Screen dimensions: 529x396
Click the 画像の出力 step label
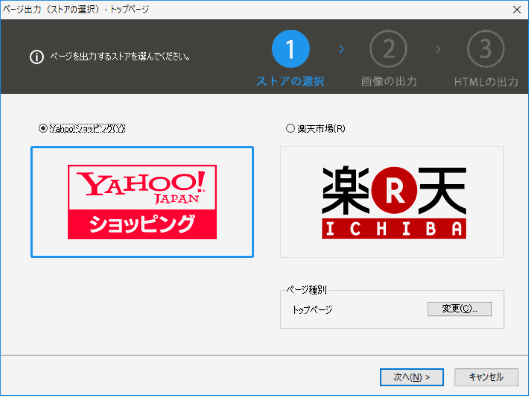pos(389,81)
